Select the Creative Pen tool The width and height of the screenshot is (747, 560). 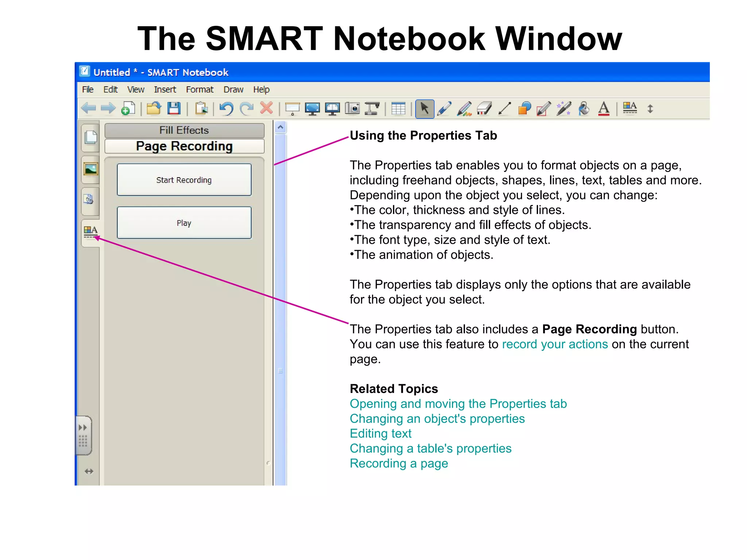(x=464, y=109)
